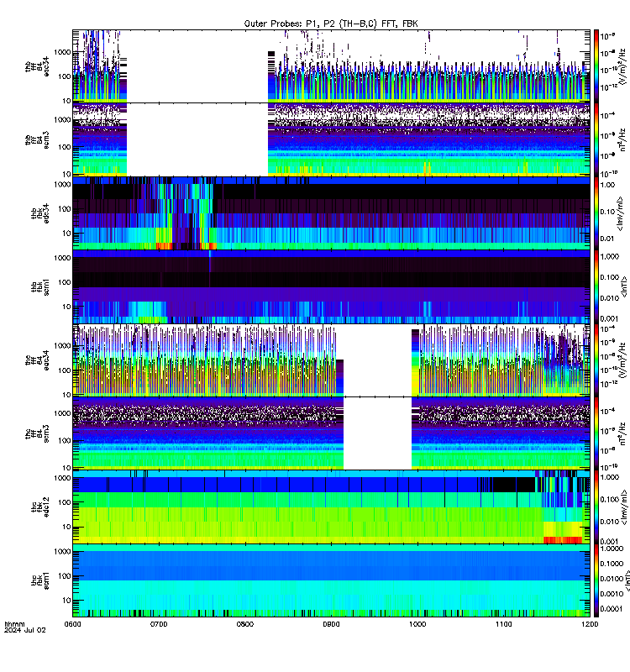This screenshot has height=672, width=630.
Task: Click the color bar of the thc fff scm3 panel
Action: pyautogui.click(x=596, y=433)
